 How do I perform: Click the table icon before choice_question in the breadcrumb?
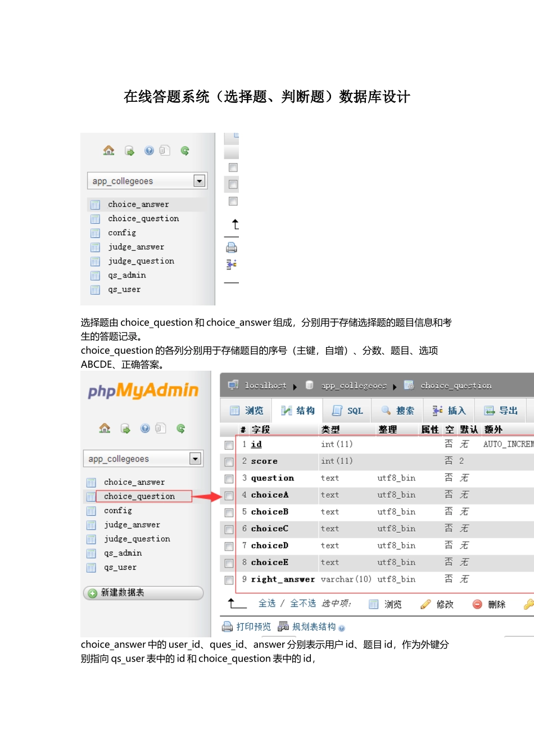409,385
